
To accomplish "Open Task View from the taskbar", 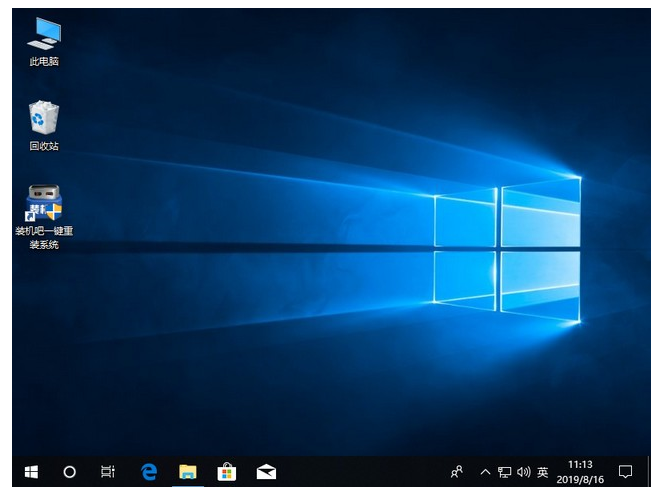I will point(108,471).
